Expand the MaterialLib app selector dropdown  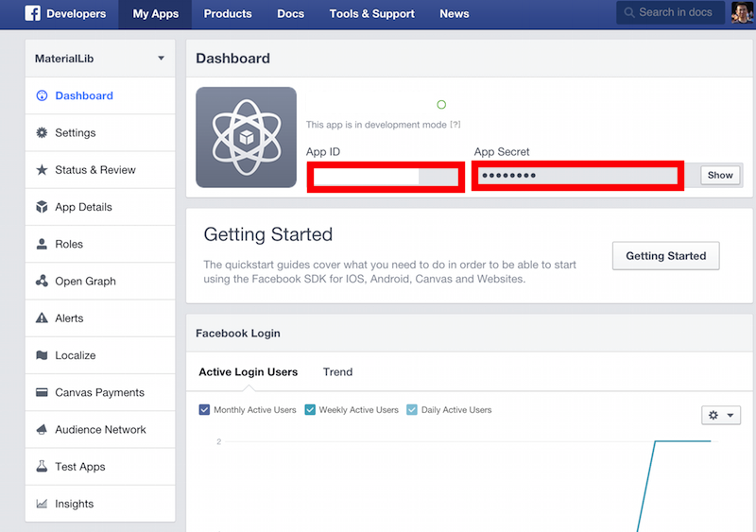click(x=100, y=59)
